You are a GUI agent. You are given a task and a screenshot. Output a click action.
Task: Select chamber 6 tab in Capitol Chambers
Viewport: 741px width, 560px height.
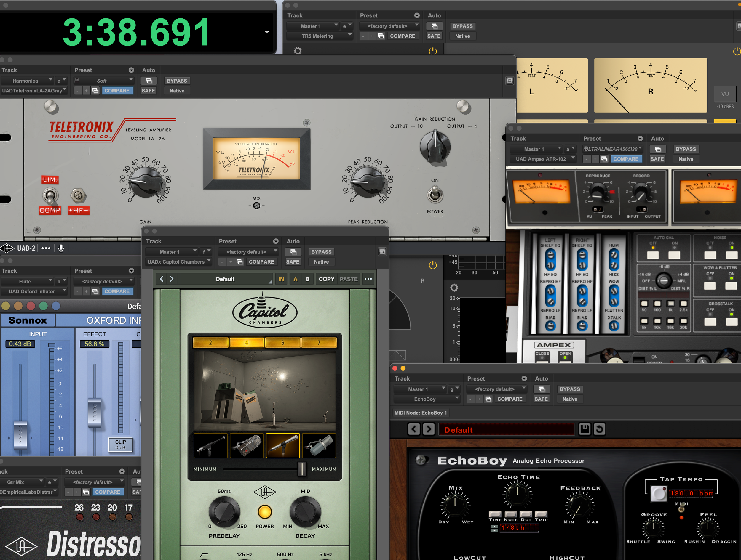click(283, 342)
